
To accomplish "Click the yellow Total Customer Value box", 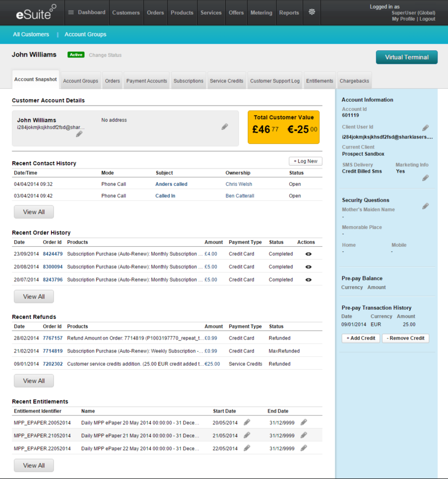I will 284,127.
